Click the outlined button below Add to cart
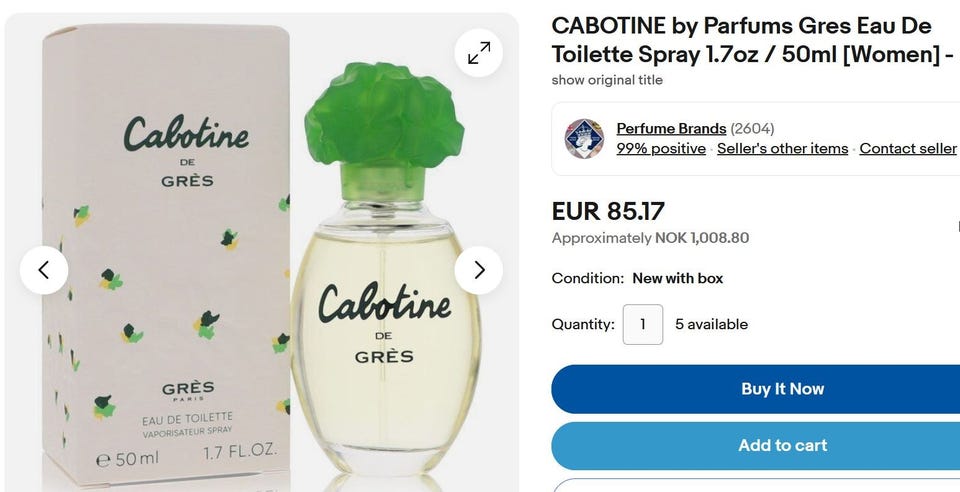The height and width of the screenshot is (492, 960). pyautogui.click(x=756, y=485)
